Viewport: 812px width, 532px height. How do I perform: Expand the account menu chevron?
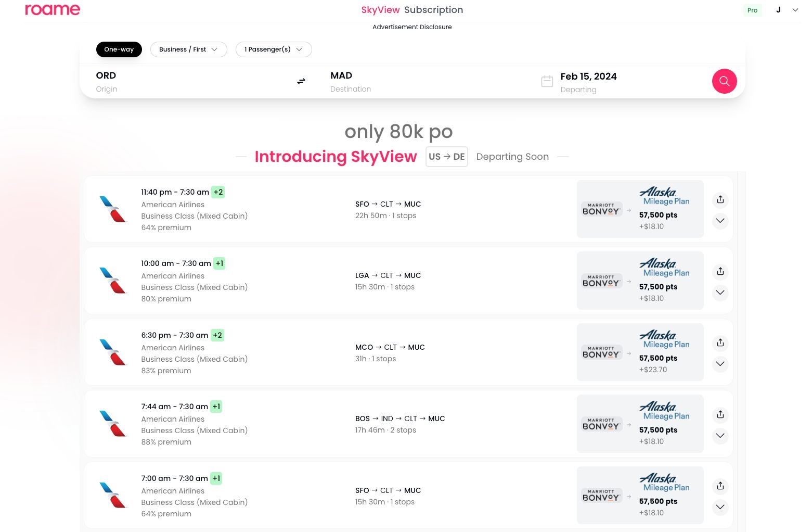pyautogui.click(x=795, y=10)
